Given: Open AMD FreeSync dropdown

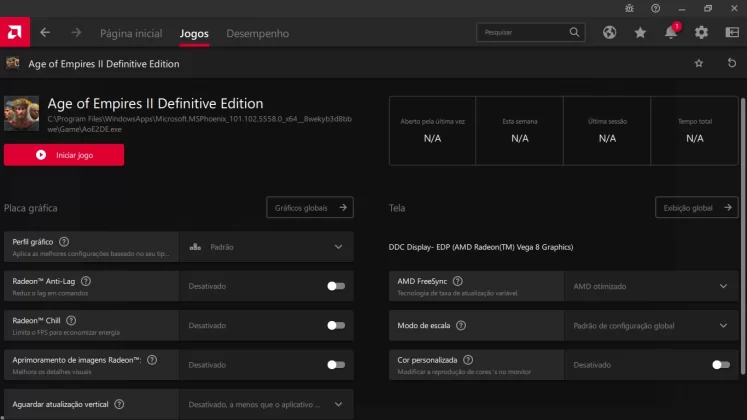Looking at the screenshot, I should (x=651, y=286).
